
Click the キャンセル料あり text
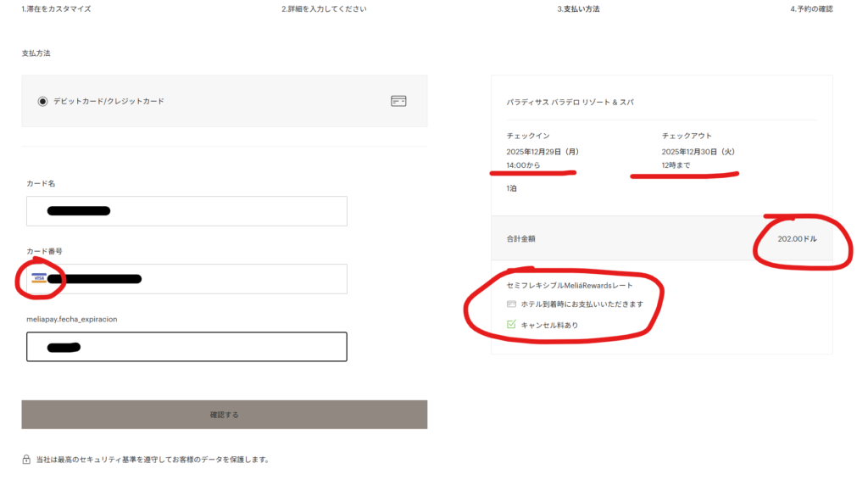[549, 325]
